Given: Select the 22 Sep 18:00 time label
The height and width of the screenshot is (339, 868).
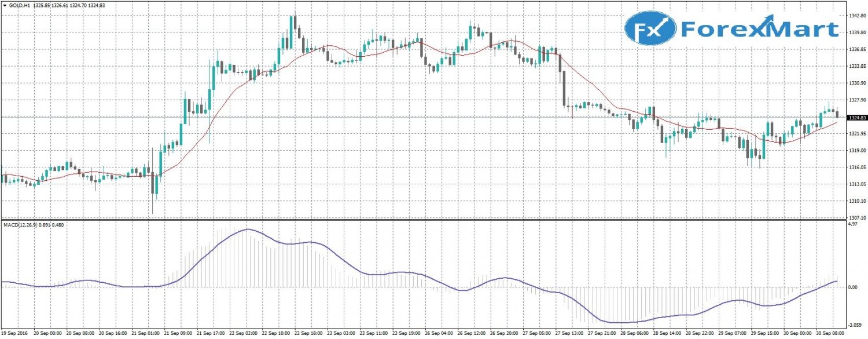Looking at the screenshot, I should [310, 334].
